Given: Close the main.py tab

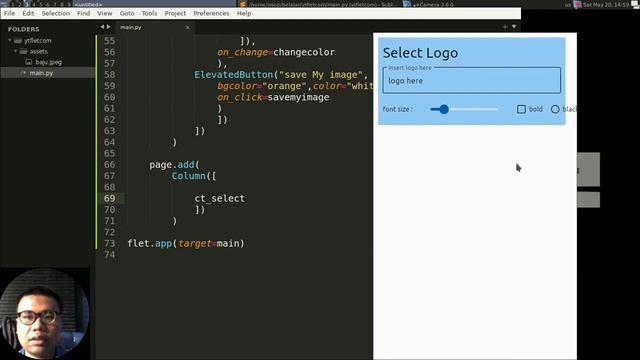Looking at the screenshot, I should tap(187, 27).
